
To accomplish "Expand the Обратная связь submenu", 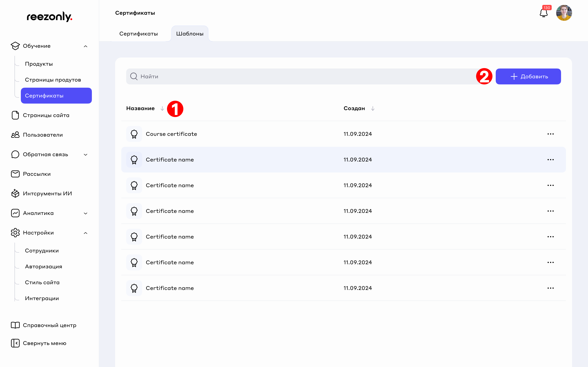I will click(x=86, y=155).
